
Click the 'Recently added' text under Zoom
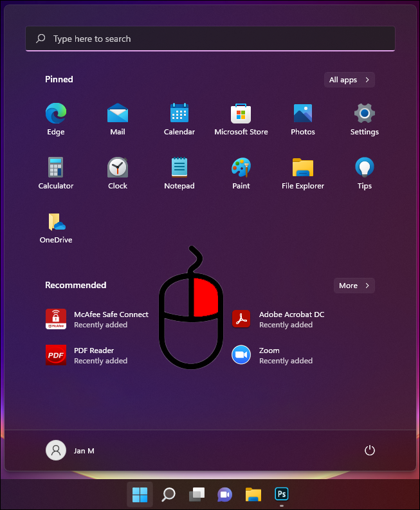click(286, 361)
